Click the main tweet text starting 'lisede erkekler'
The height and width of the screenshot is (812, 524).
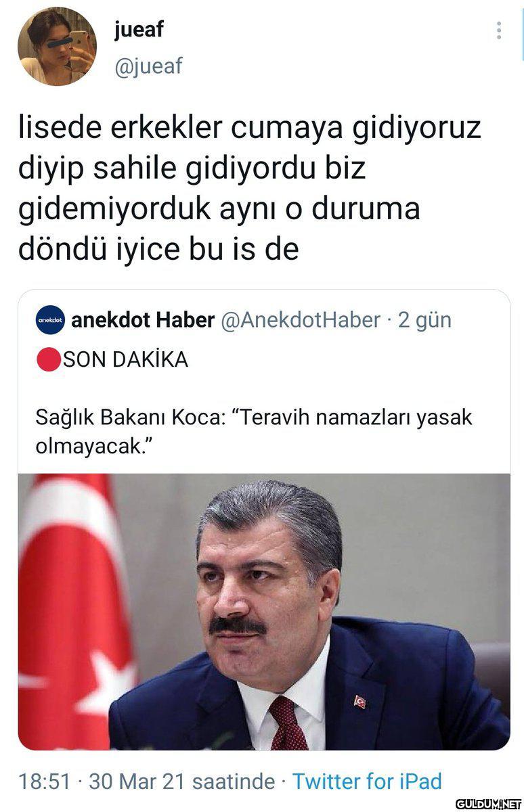249,188
